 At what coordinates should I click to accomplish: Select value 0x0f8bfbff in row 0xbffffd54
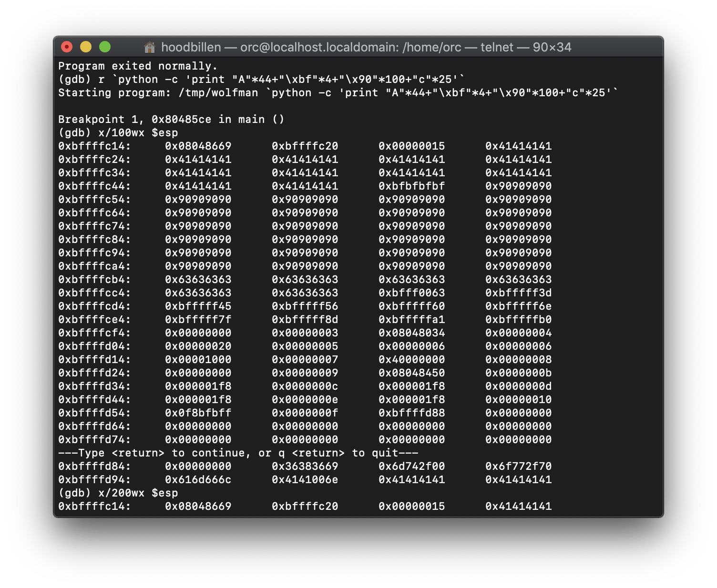(198, 413)
